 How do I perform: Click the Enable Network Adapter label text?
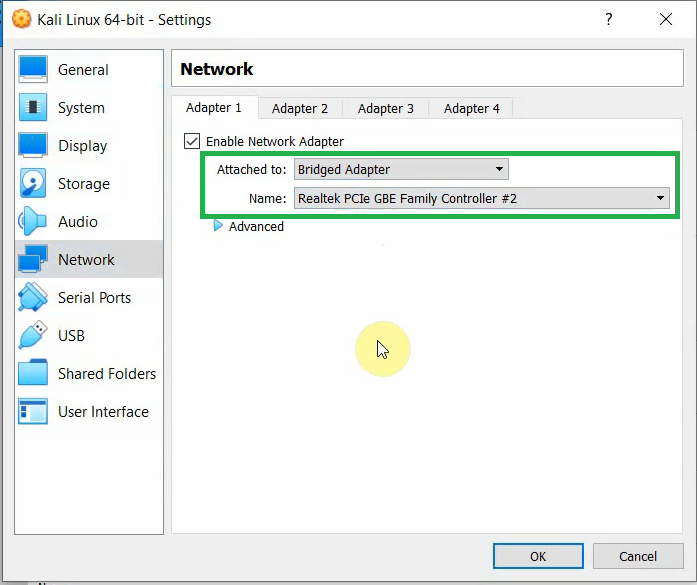click(x=275, y=141)
